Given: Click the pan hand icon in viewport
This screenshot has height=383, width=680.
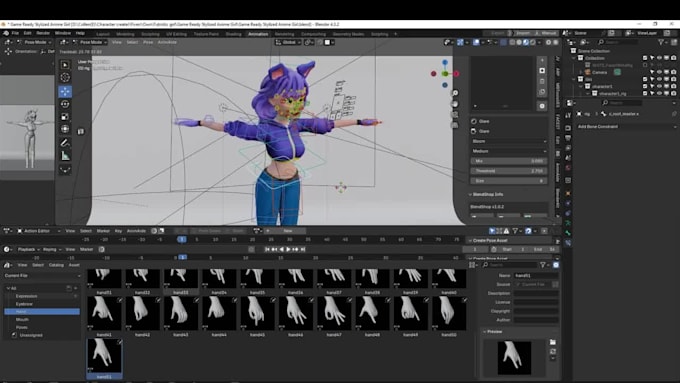Looking at the screenshot, I should pos(454,104).
